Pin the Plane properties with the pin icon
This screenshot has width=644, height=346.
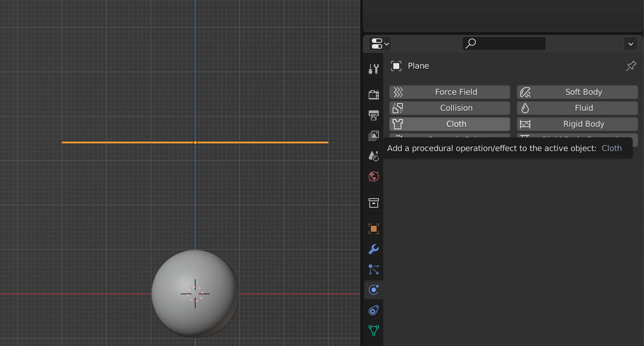(630, 66)
